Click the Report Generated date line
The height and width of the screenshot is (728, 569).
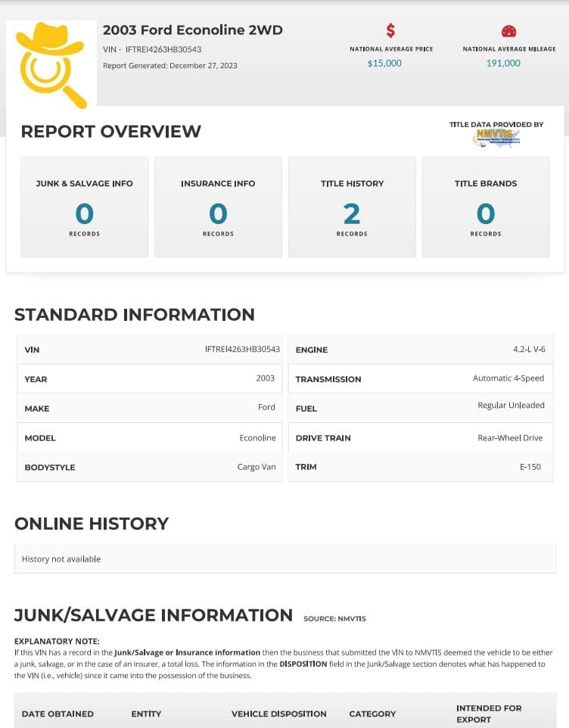pyautogui.click(x=169, y=66)
